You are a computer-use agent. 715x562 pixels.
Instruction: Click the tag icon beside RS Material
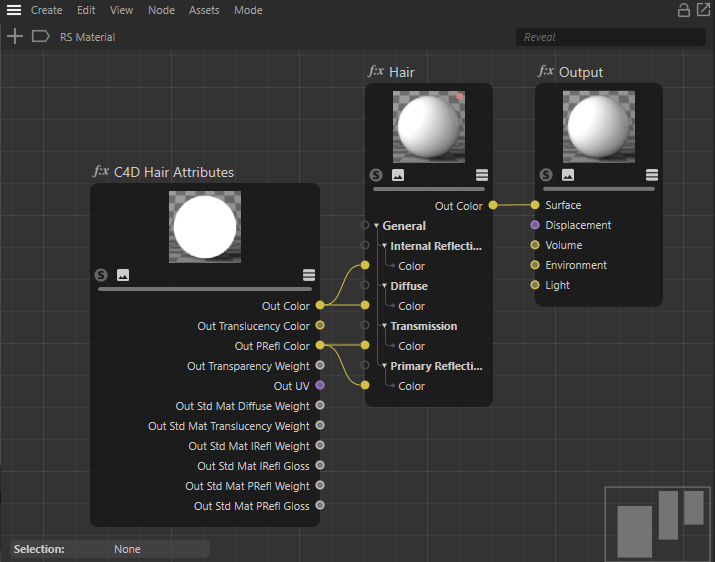click(41, 37)
